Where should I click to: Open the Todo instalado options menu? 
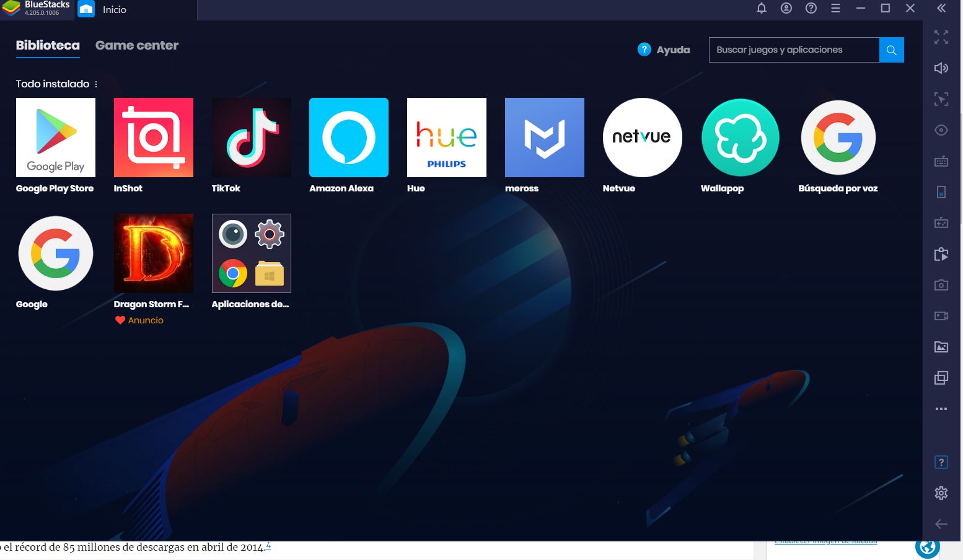96,84
